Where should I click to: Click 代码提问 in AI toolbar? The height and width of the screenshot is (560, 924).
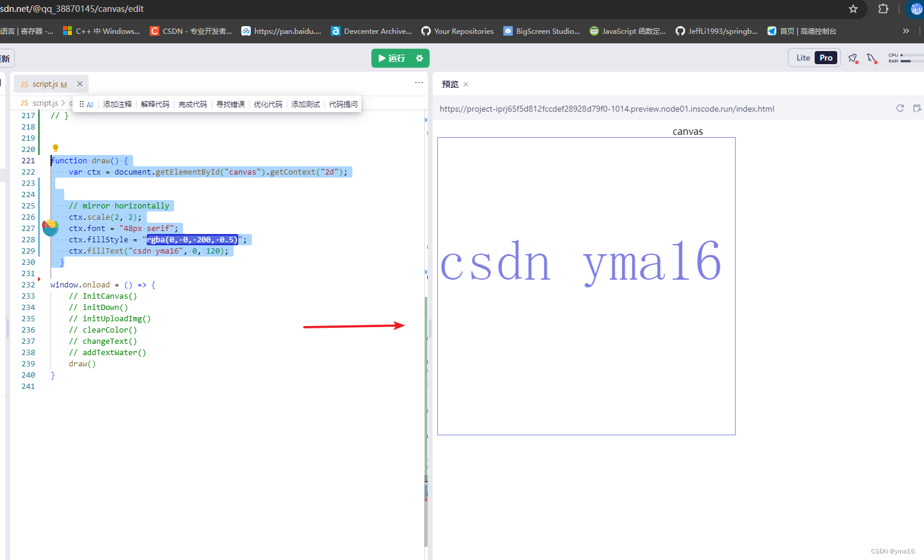(343, 104)
